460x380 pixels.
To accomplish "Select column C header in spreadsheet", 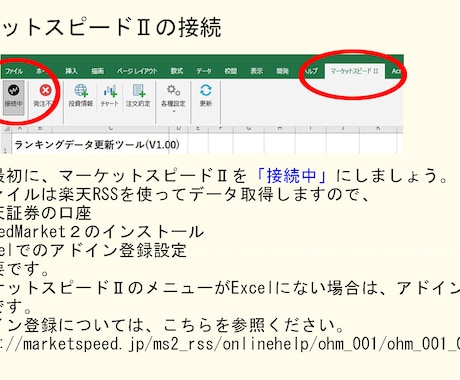I will click(x=110, y=128).
